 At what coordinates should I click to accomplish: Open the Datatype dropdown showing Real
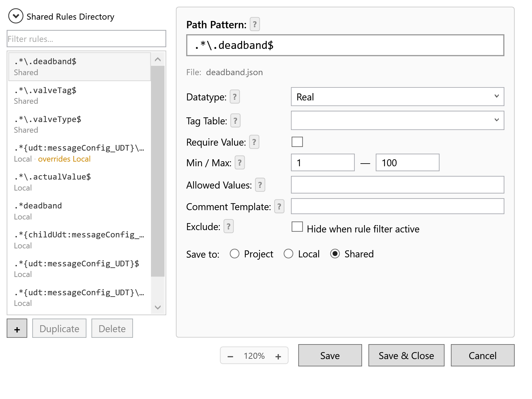pos(398,97)
